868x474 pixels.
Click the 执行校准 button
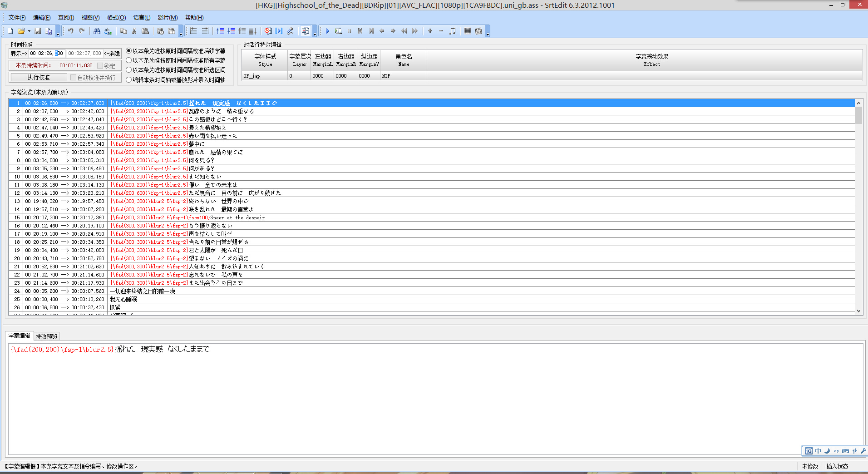tap(39, 78)
